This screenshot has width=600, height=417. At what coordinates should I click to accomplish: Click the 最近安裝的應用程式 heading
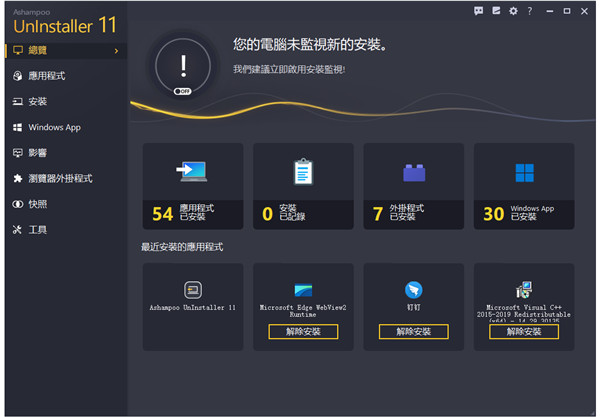tap(182, 247)
